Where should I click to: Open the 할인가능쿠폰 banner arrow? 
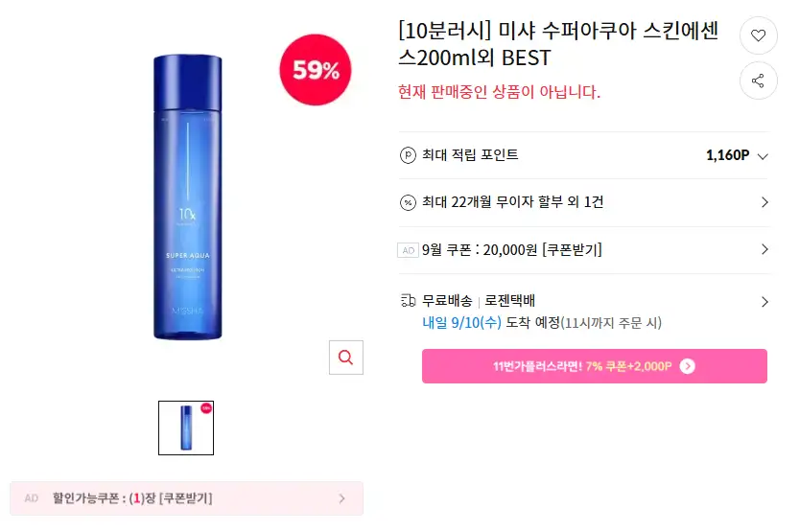tap(341, 498)
